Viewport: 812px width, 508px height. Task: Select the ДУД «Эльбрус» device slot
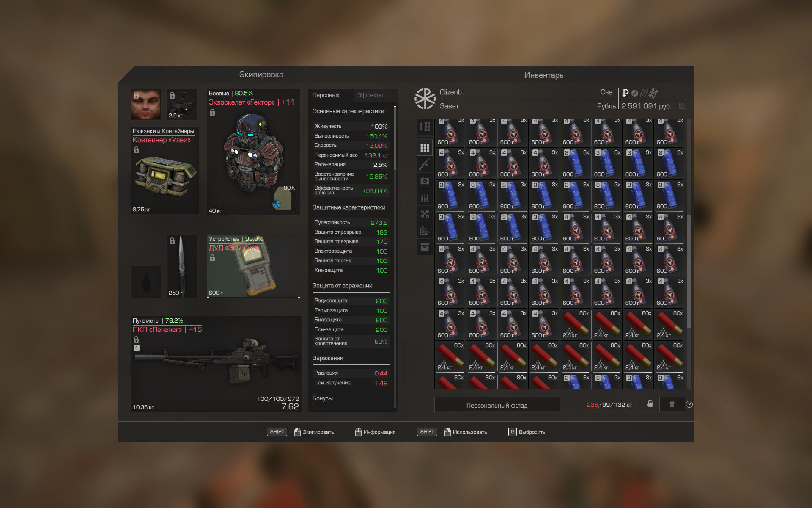[253, 266]
